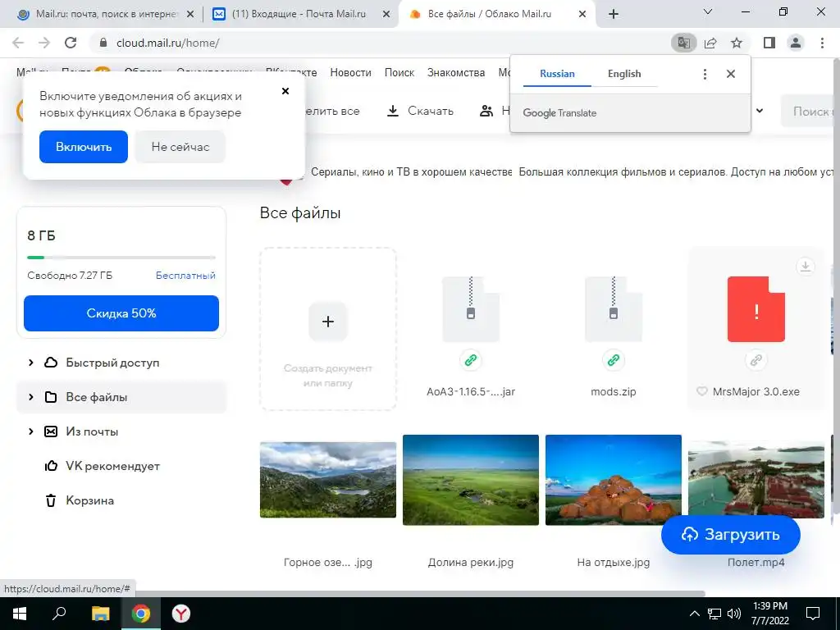This screenshot has height=630, width=840.
Task: Click the Загрузить upload button
Action: click(x=731, y=535)
